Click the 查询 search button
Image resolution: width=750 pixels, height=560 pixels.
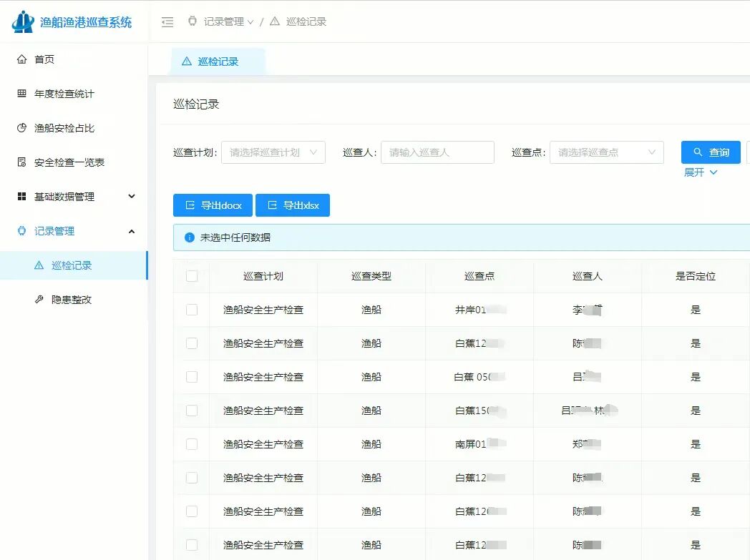click(x=711, y=152)
